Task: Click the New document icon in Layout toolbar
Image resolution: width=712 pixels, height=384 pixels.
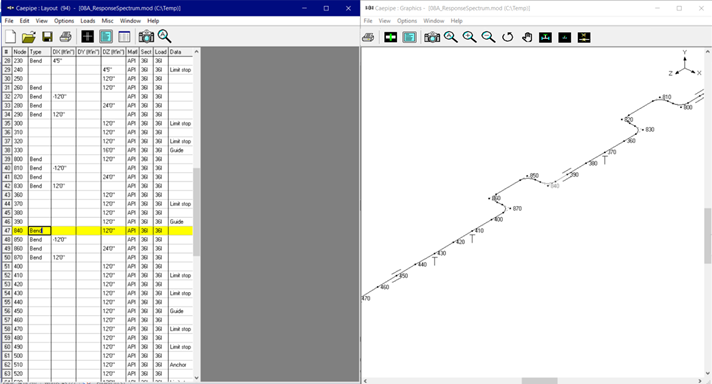Action: pos(10,37)
